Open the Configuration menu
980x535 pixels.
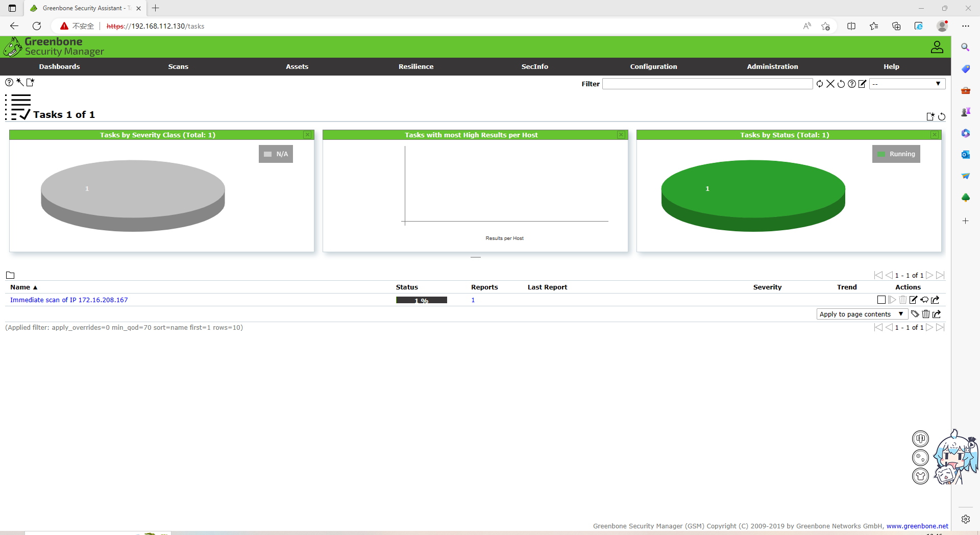[653, 66]
